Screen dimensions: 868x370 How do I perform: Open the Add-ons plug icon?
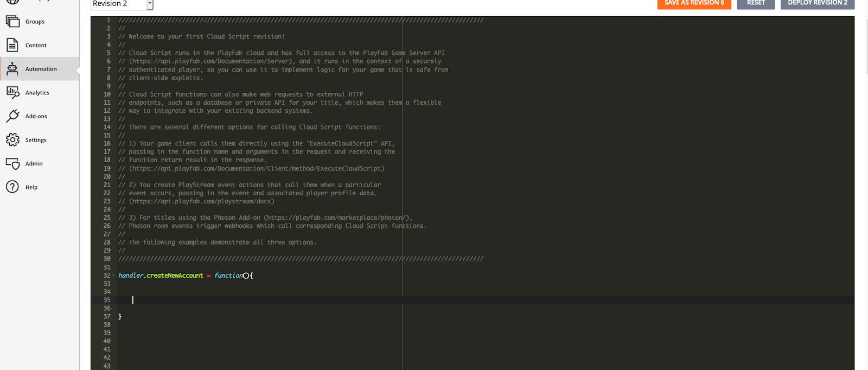point(12,116)
